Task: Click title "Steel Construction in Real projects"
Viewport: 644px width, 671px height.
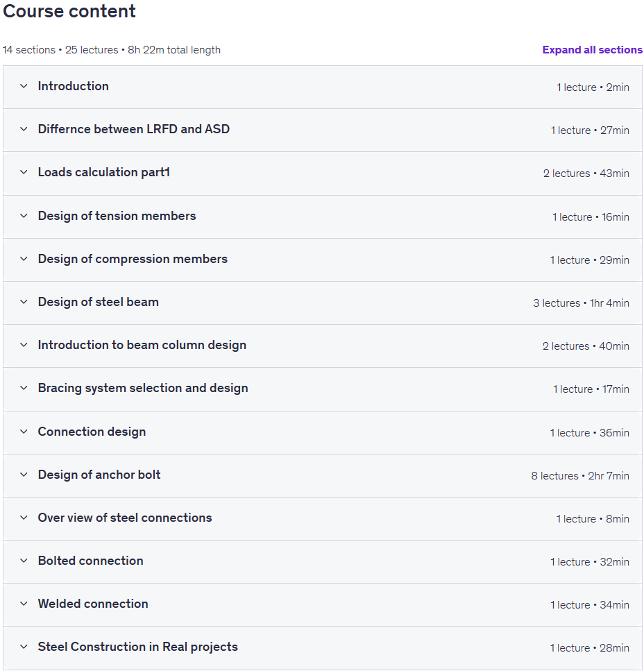Action: point(138,647)
